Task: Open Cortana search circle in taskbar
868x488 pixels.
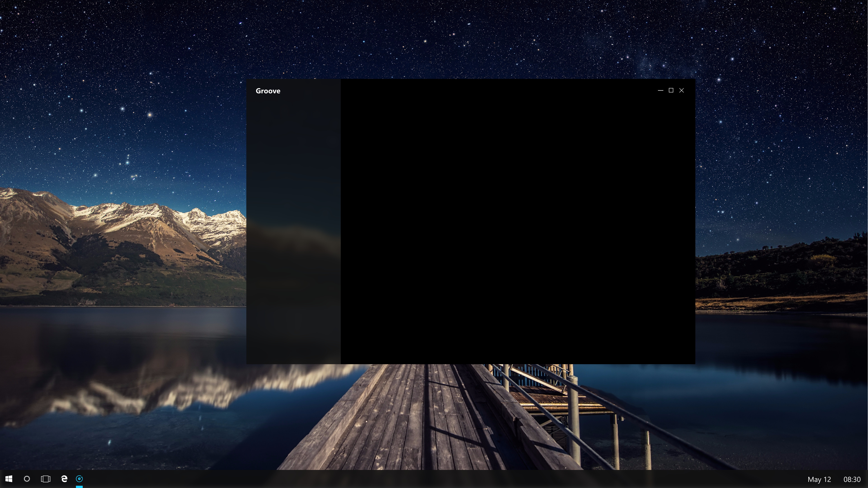Action: 27,479
